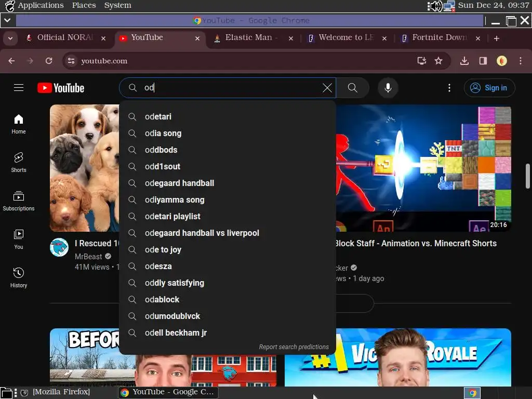
Task: Bookmark this page with star
Action: point(438,61)
